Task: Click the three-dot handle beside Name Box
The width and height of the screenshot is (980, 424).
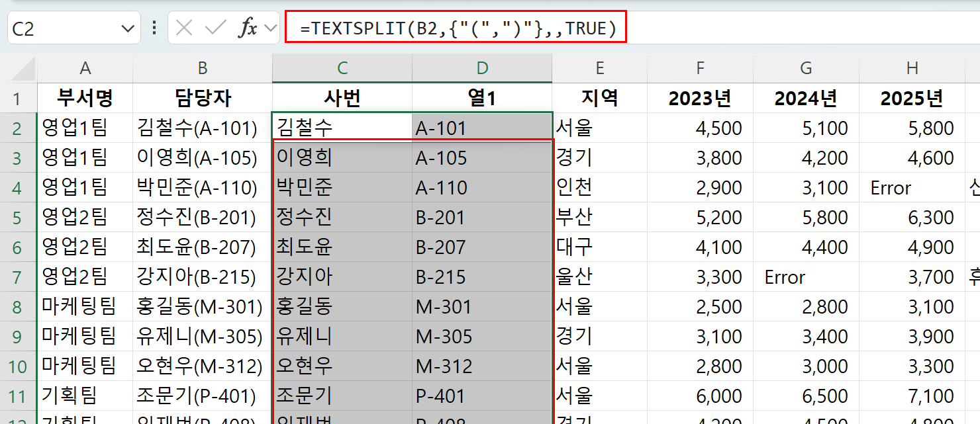Action: pos(154,28)
